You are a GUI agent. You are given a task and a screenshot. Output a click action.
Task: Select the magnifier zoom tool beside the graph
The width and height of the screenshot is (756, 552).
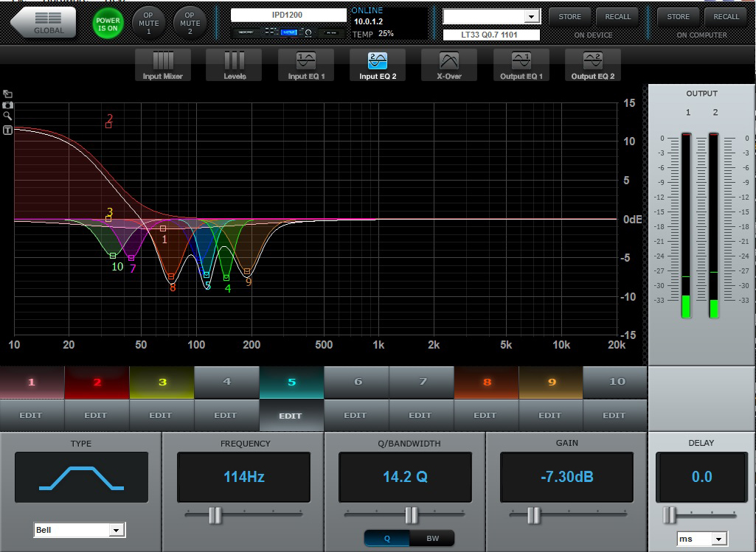[7, 116]
